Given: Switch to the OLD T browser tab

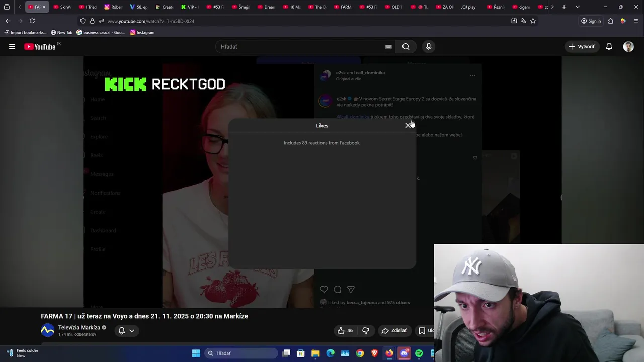Looking at the screenshot, I should [x=393, y=7].
